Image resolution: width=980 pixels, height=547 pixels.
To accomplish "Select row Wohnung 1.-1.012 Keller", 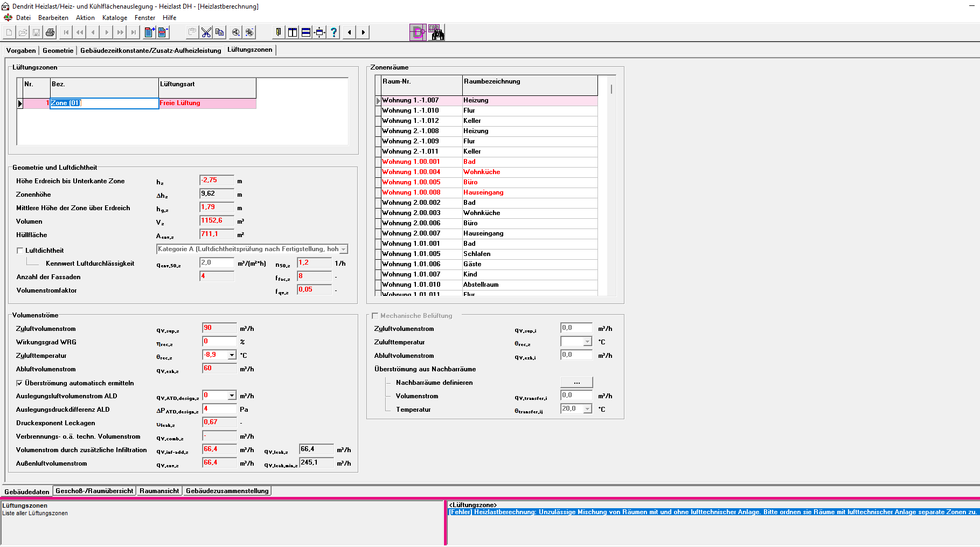I will (x=489, y=121).
